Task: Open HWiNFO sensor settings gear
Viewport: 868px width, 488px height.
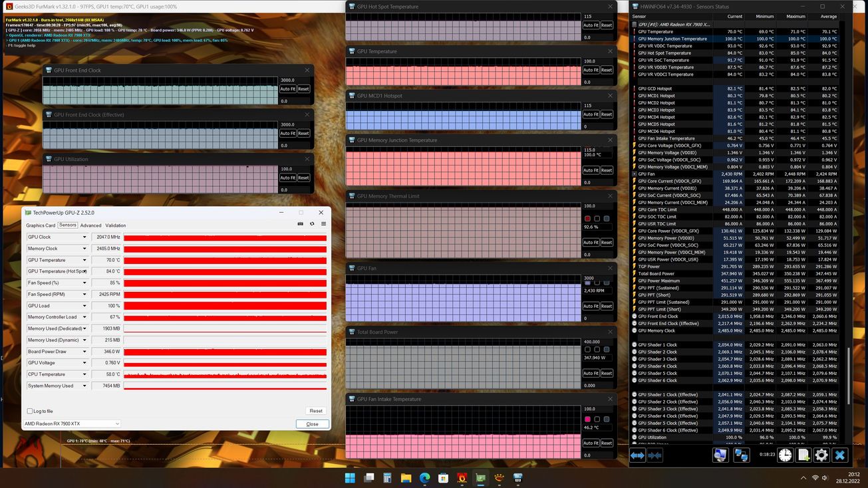Action: [x=821, y=455]
